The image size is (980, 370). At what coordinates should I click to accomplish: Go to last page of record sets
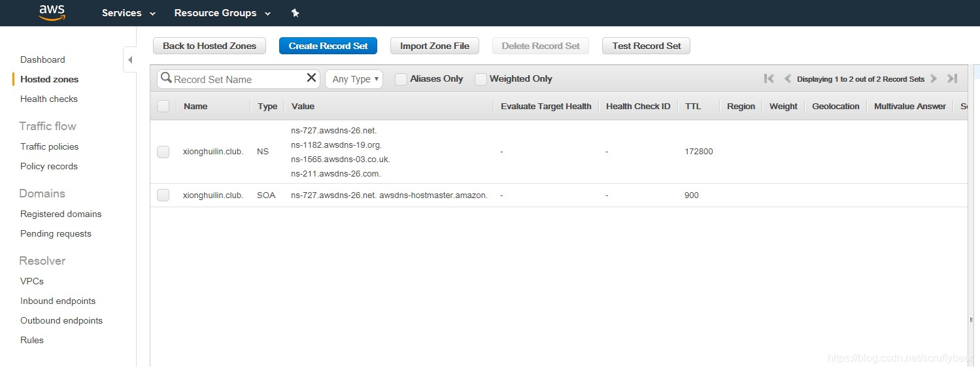coord(952,78)
